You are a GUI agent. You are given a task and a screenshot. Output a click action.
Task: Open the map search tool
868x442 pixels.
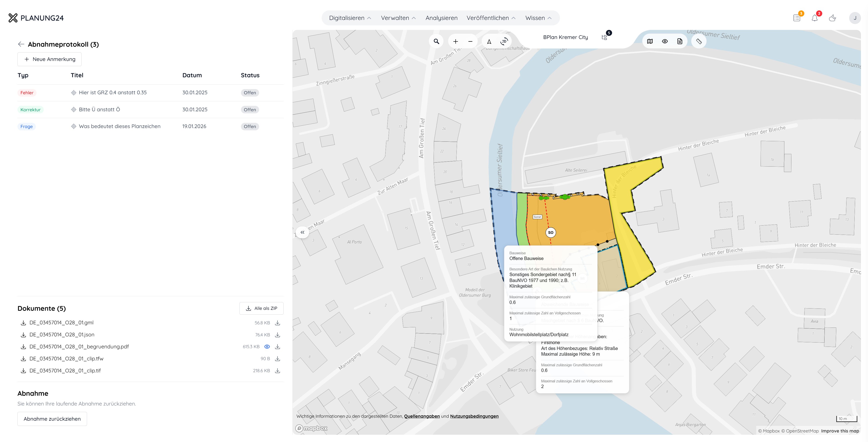click(x=436, y=41)
